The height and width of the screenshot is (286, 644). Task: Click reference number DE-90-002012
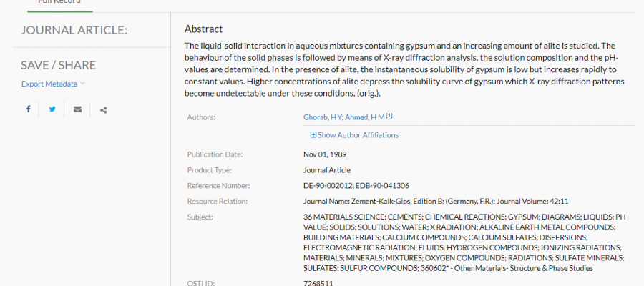[x=328, y=186]
